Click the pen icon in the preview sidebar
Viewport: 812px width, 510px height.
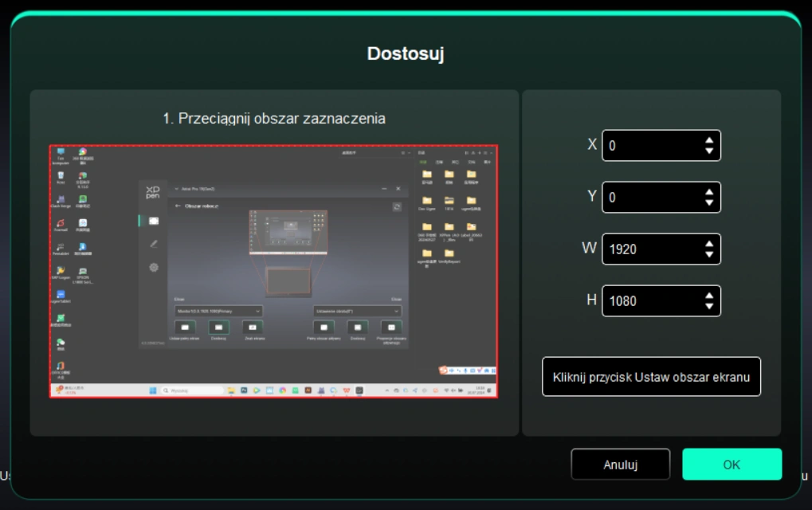click(154, 243)
